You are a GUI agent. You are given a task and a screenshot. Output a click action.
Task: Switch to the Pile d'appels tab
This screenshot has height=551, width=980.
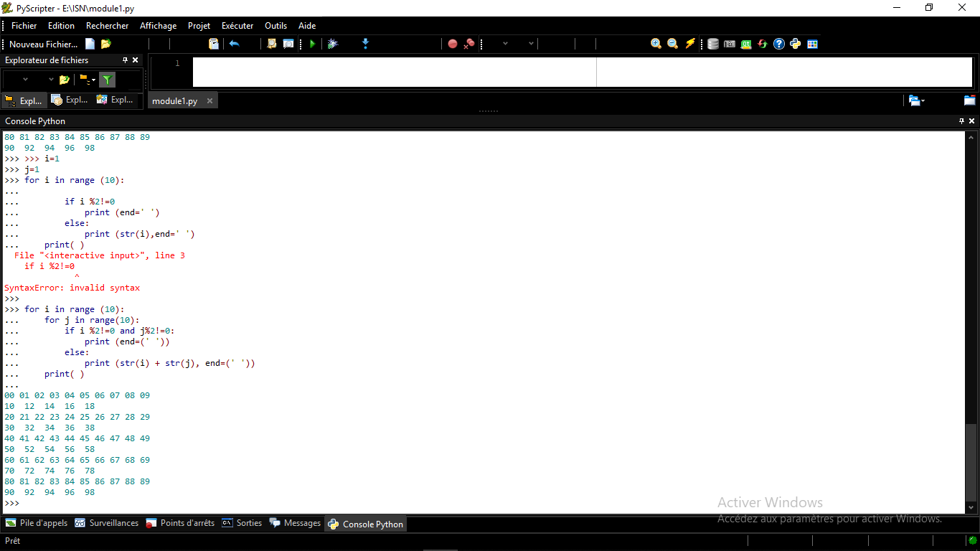click(37, 523)
